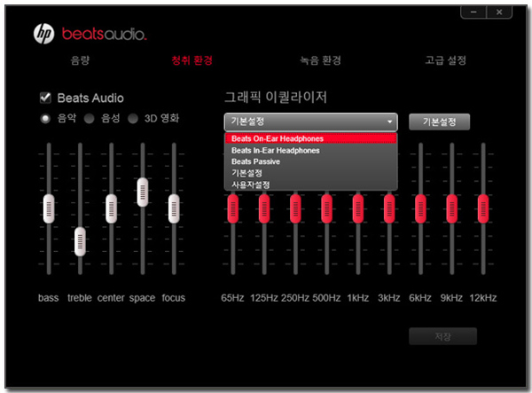Click the 기본설정 reset button
Screen dimensions: 532x393
pyautogui.click(x=440, y=122)
